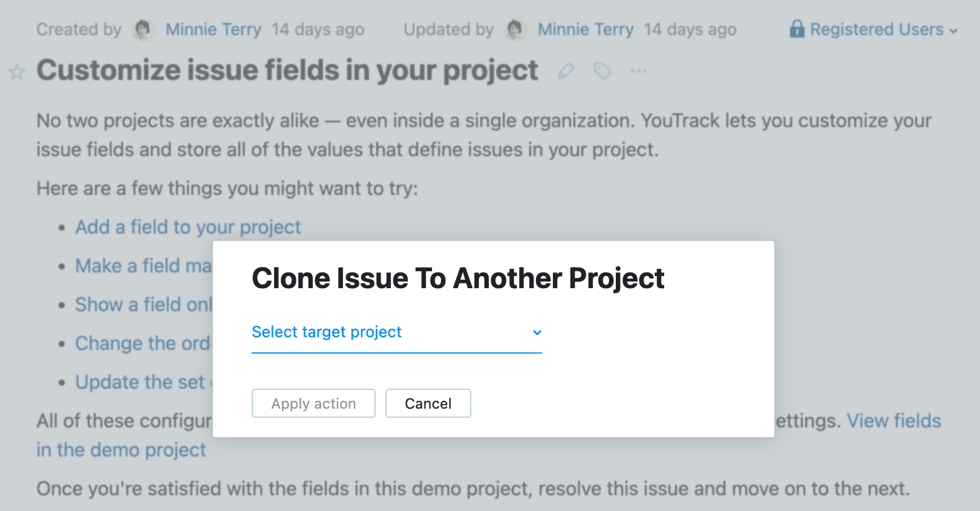Open the Make a field bullet link

coord(143,266)
